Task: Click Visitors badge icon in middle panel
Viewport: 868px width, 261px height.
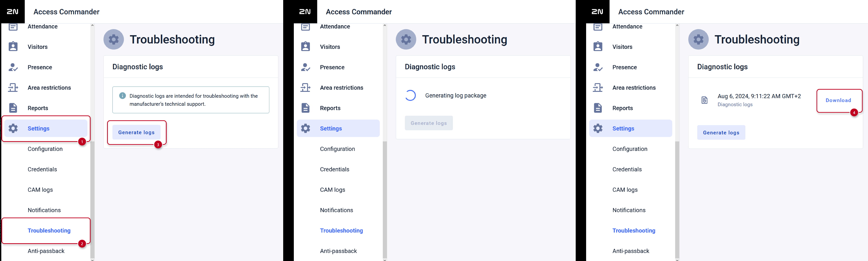Action: pos(306,46)
